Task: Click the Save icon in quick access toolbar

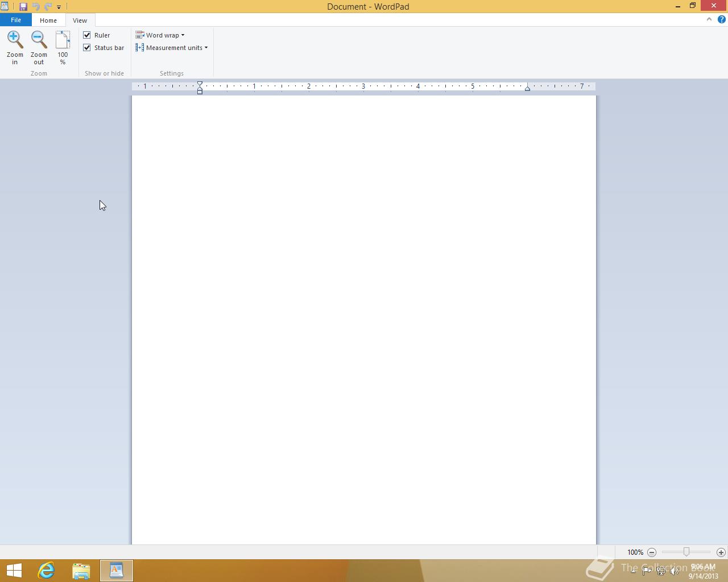Action: (23, 7)
